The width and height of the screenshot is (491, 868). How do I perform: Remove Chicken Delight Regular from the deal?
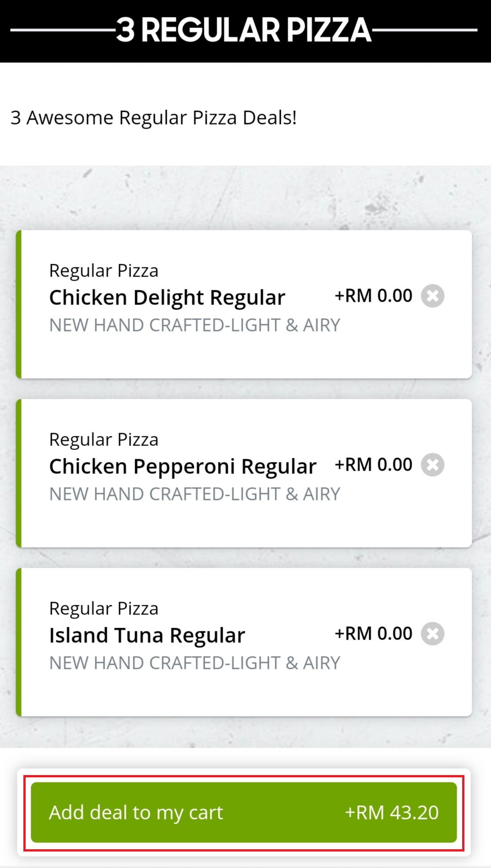point(433,296)
